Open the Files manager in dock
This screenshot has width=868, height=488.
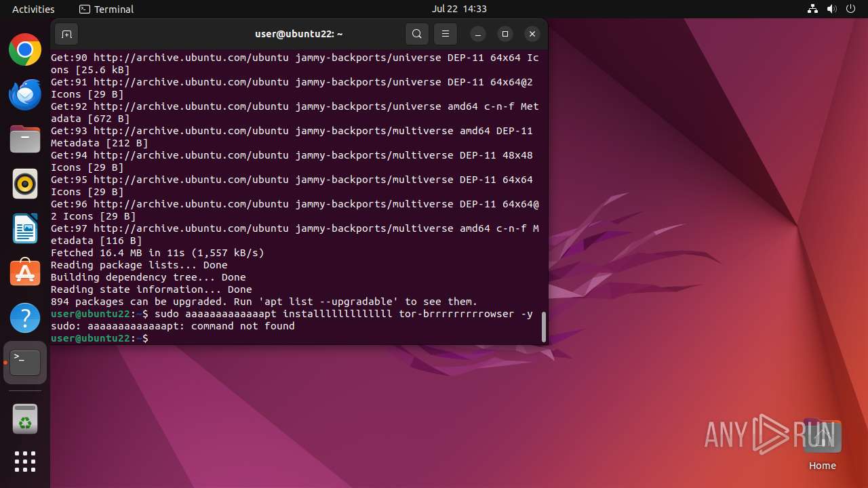(25, 139)
